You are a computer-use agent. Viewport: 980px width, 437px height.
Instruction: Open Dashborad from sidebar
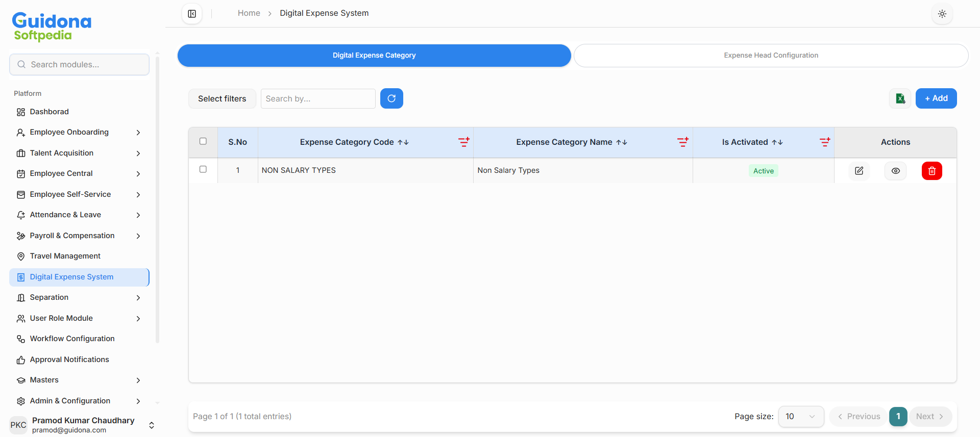[79, 112]
